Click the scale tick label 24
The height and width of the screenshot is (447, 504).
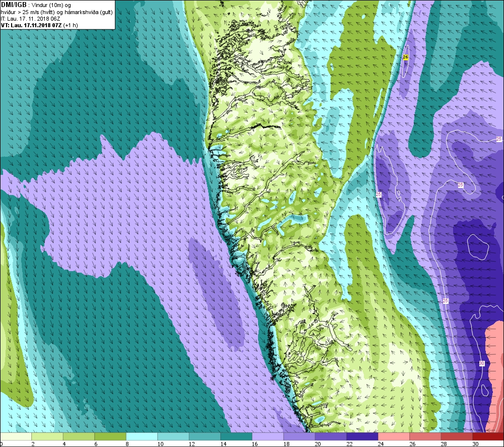click(x=381, y=444)
